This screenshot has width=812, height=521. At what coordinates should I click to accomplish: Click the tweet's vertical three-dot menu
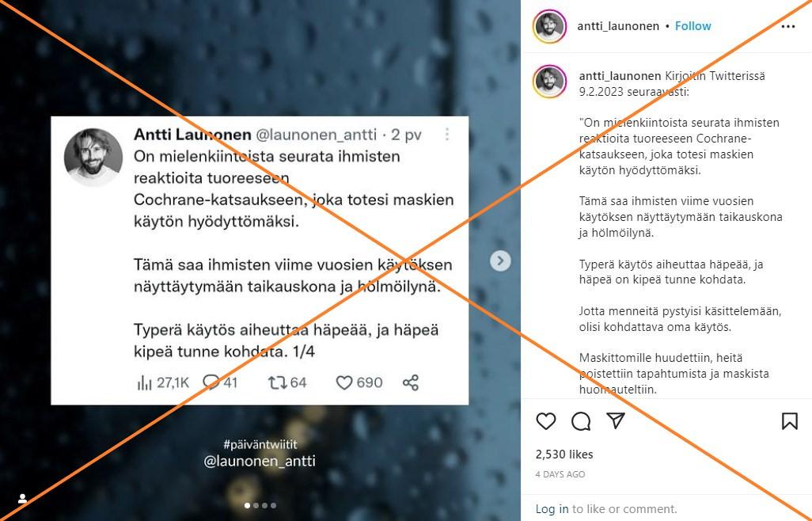(447, 135)
